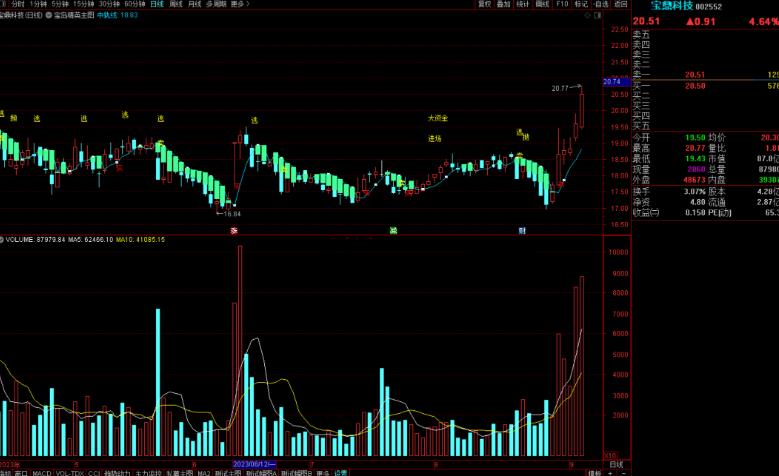
Task: Click the 外盘 value 48673
Action: click(x=694, y=180)
